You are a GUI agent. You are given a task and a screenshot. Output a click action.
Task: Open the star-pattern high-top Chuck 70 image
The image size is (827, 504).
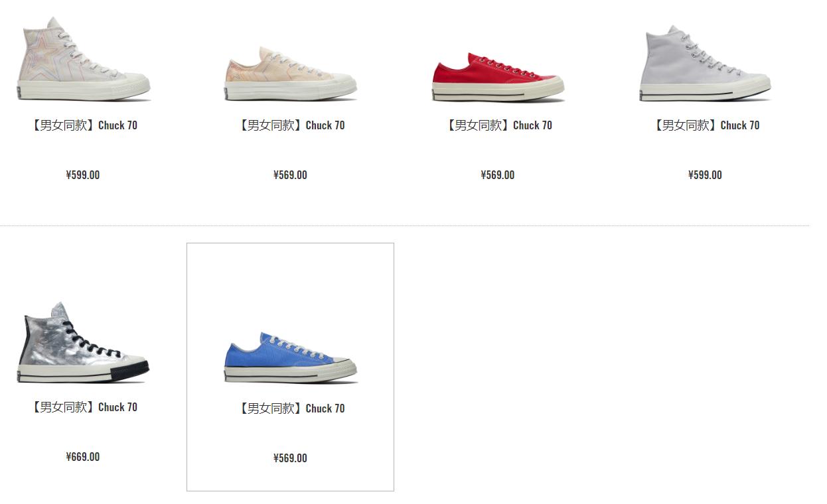click(x=84, y=60)
